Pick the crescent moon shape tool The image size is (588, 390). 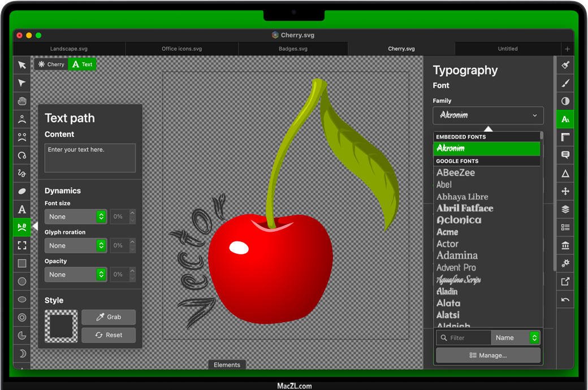22,353
